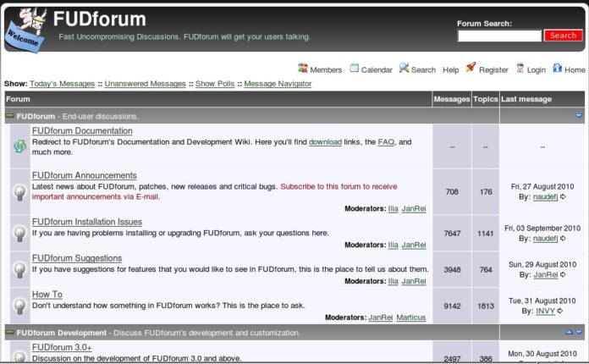The height and width of the screenshot is (364, 589).
Task: Go to the Home page
Action: (575, 70)
